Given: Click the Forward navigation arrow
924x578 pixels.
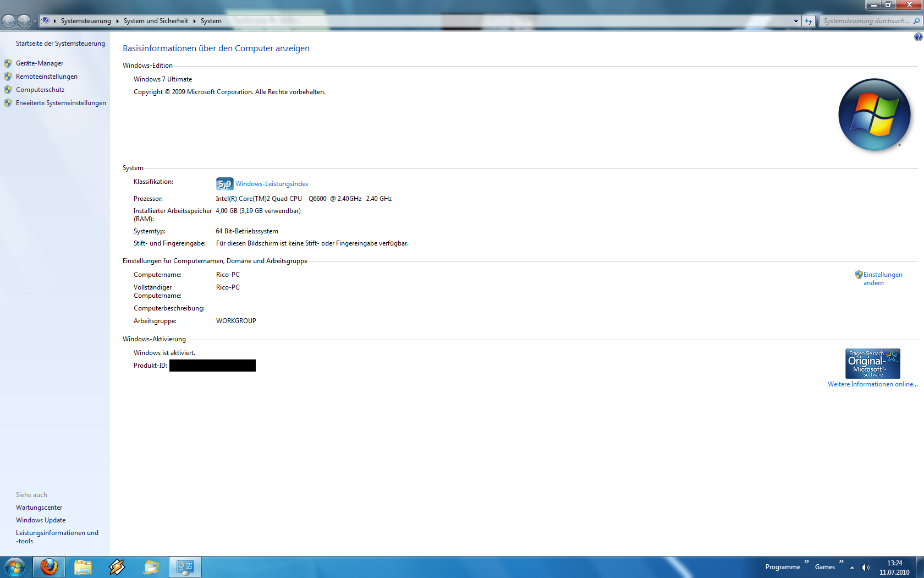Looking at the screenshot, I should [24, 21].
